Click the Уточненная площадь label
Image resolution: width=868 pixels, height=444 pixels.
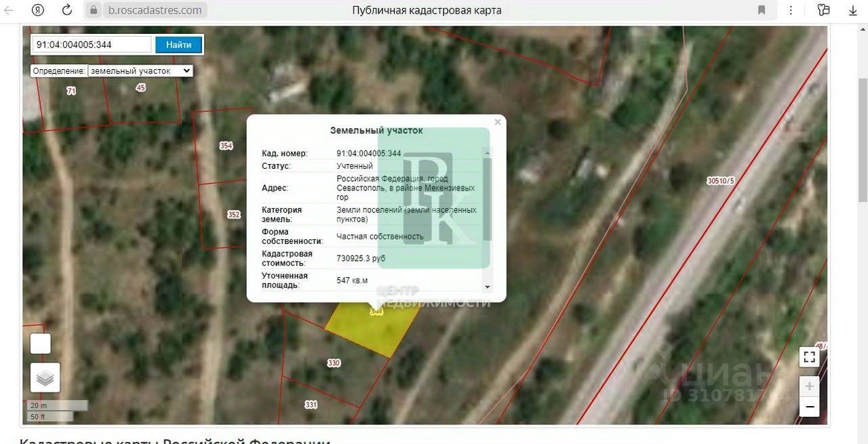coord(285,280)
